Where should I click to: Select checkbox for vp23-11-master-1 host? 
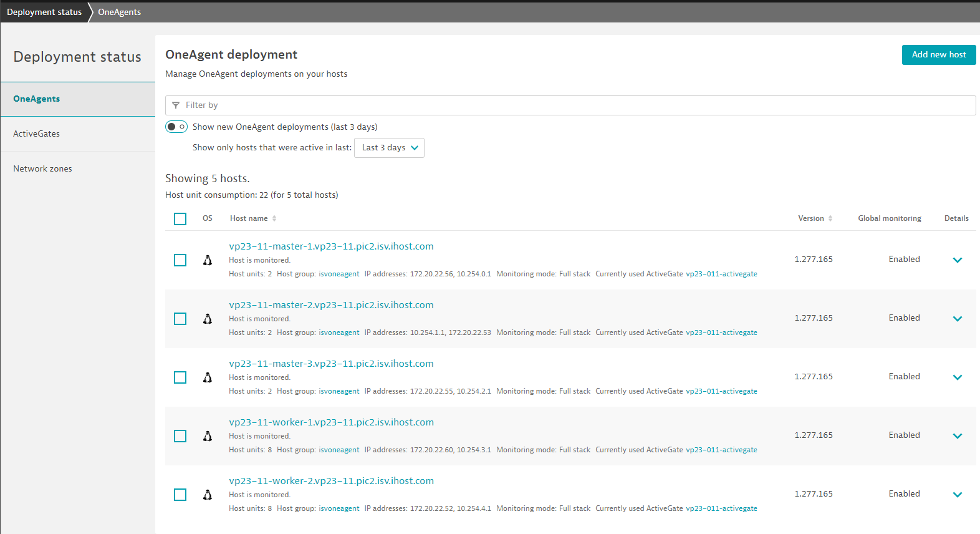pyautogui.click(x=180, y=260)
